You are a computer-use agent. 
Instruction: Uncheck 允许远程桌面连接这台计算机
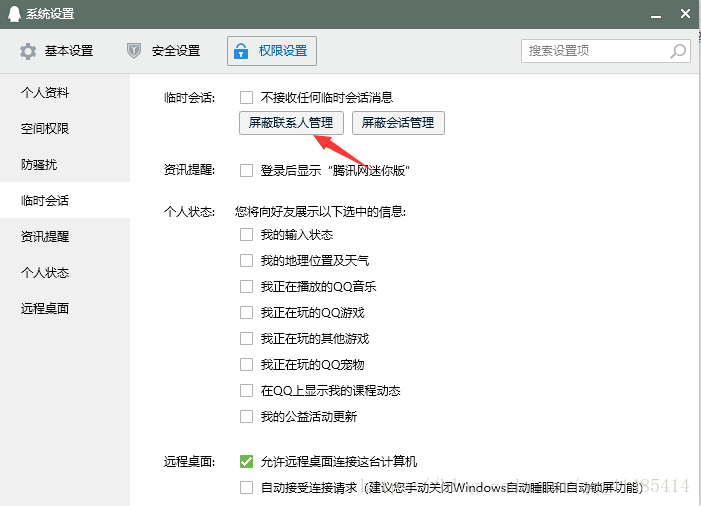[246, 461]
